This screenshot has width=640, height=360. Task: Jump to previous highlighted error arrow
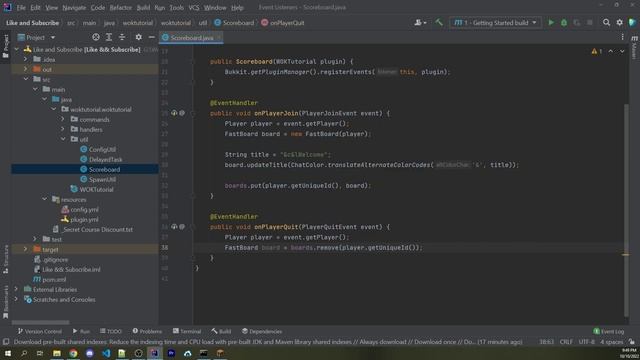click(x=611, y=51)
